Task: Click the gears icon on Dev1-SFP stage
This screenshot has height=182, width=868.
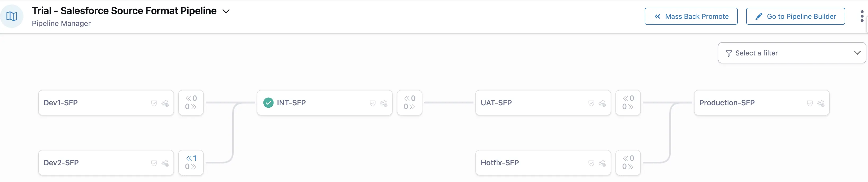Action: click(165, 103)
